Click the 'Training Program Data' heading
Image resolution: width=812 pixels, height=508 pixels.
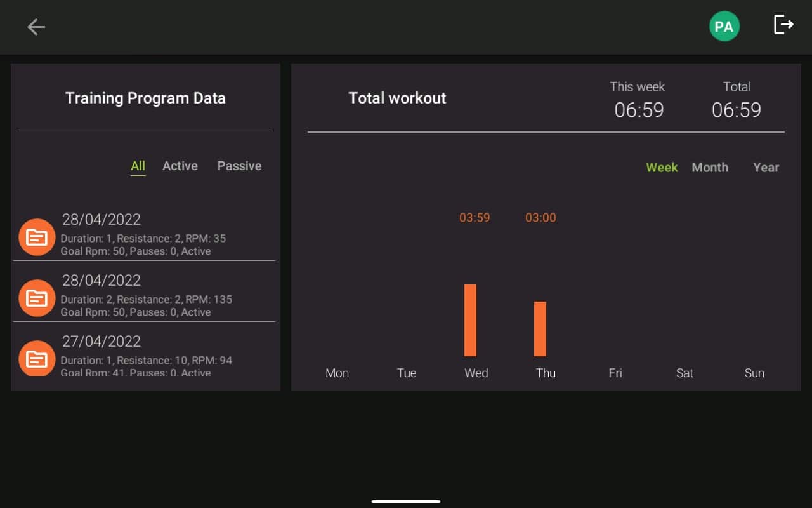pyautogui.click(x=145, y=98)
